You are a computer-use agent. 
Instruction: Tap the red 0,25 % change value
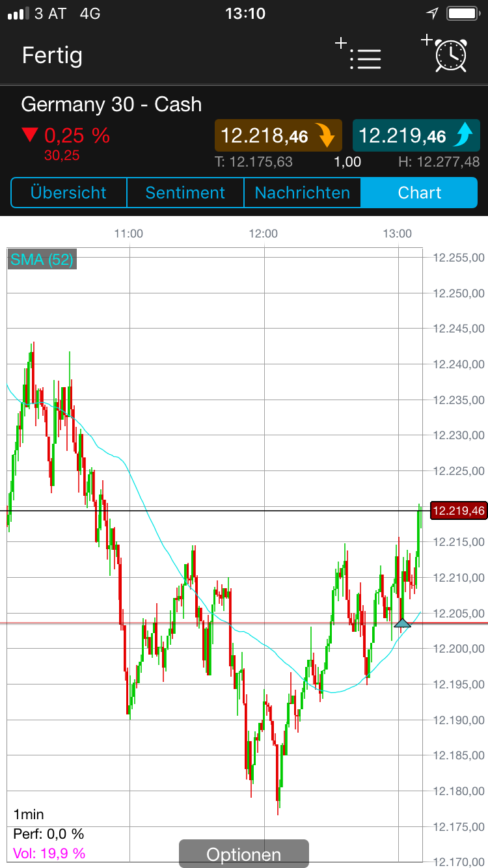tap(77, 135)
